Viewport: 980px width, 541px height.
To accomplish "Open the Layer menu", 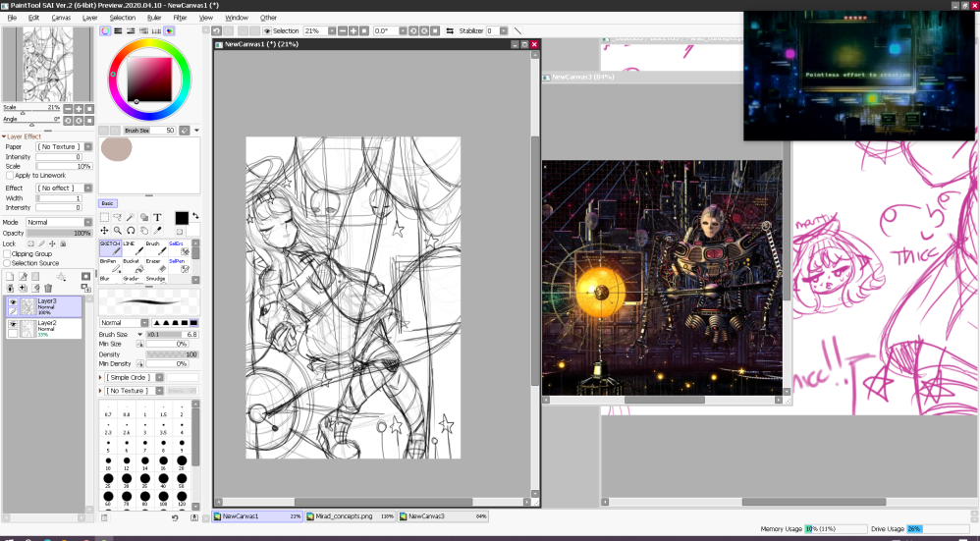I will (x=90, y=18).
